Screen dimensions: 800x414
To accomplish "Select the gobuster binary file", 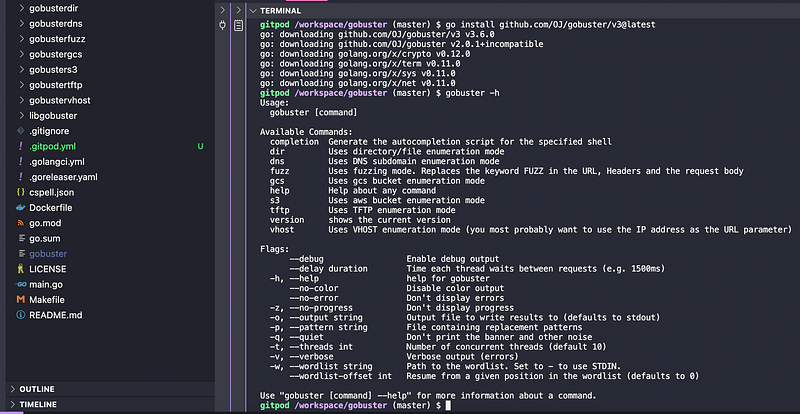I will click(48, 254).
